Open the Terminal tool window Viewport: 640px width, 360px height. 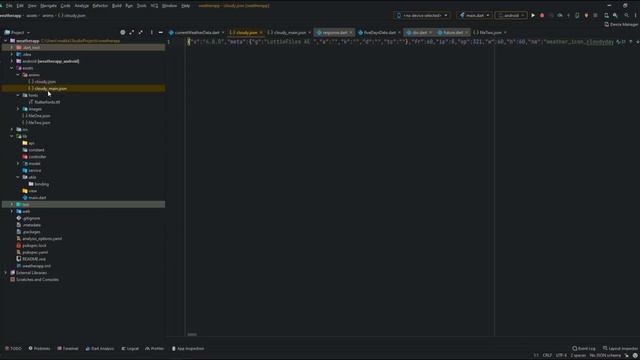point(68,349)
